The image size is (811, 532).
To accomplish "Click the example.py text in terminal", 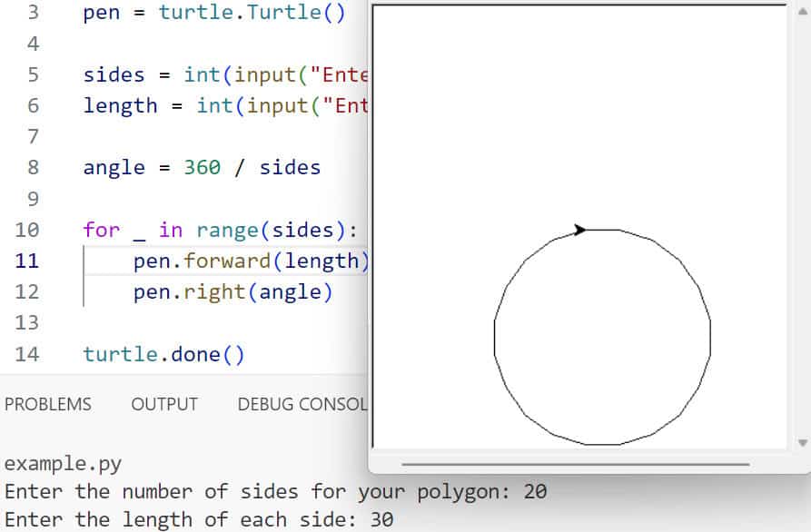I will pyautogui.click(x=63, y=464).
